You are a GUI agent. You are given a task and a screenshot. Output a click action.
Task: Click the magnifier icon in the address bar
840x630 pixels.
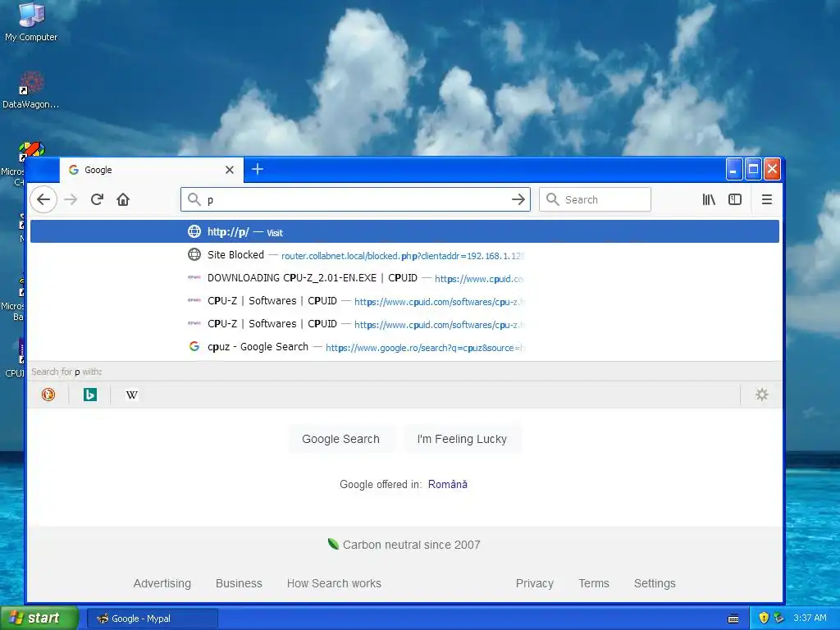[194, 199]
